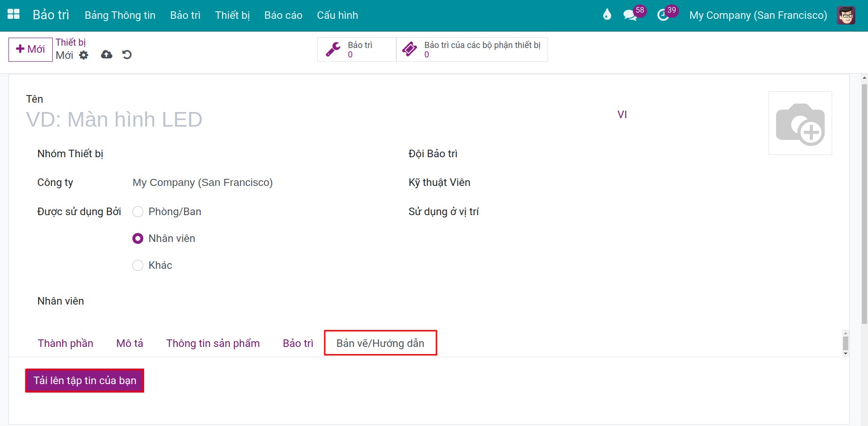
Task: Click the user avatar in top bar
Action: point(846,15)
